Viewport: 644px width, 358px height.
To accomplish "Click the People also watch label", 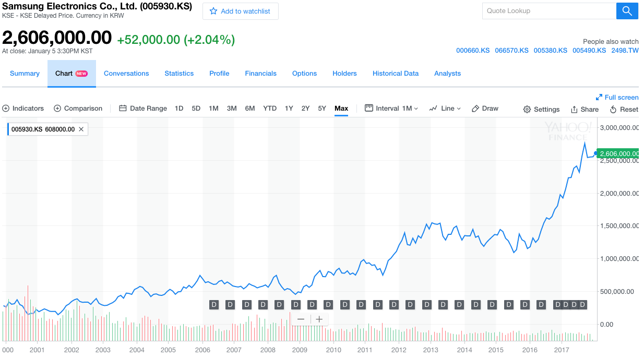I will click(611, 42).
